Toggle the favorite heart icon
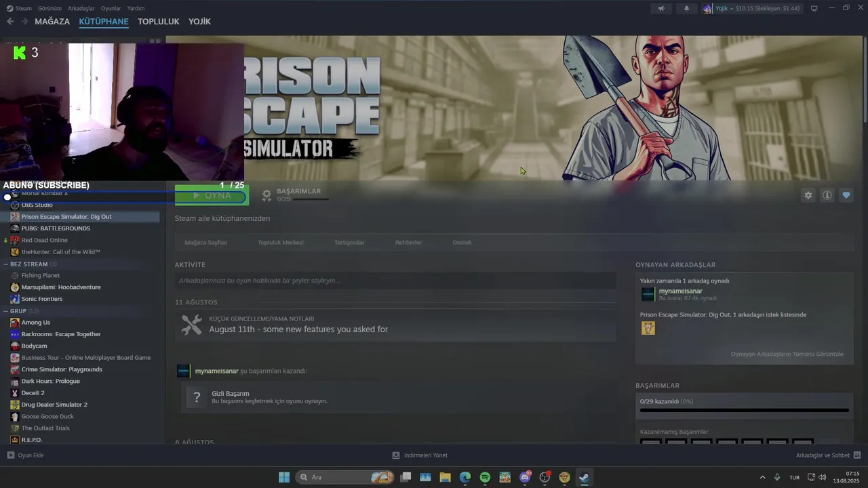 [846, 195]
